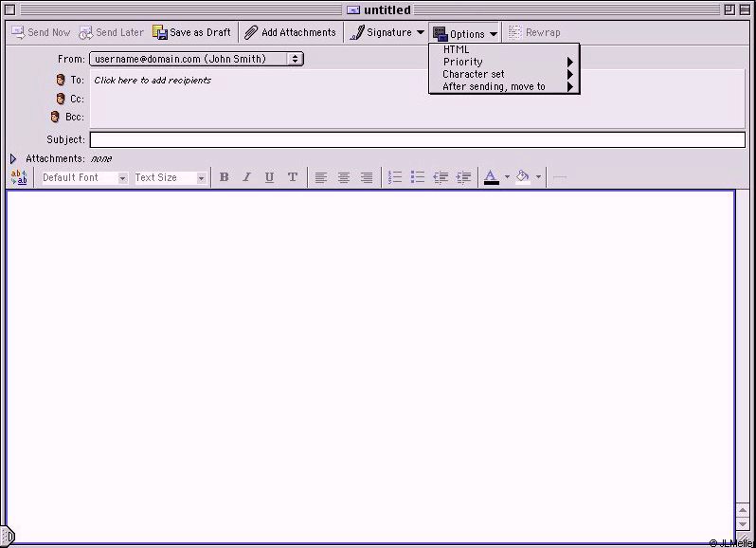
Task: Click scrollbar down arrow
Action: pos(743,523)
